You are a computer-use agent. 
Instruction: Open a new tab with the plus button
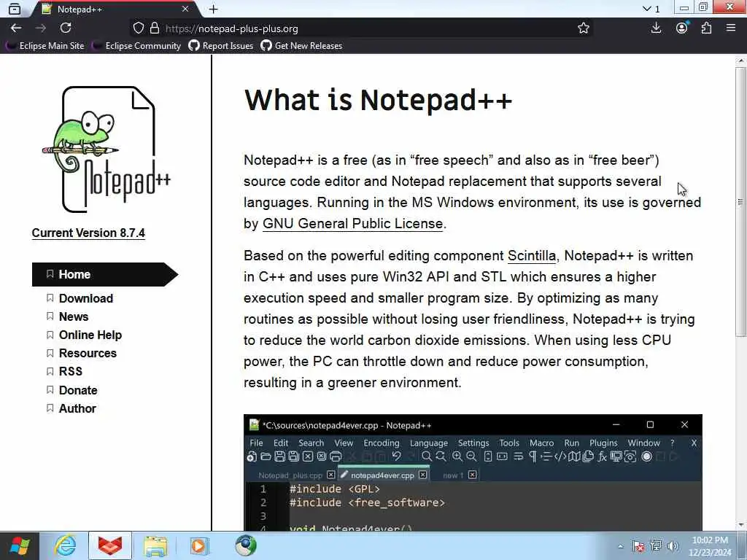click(x=214, y=9)
